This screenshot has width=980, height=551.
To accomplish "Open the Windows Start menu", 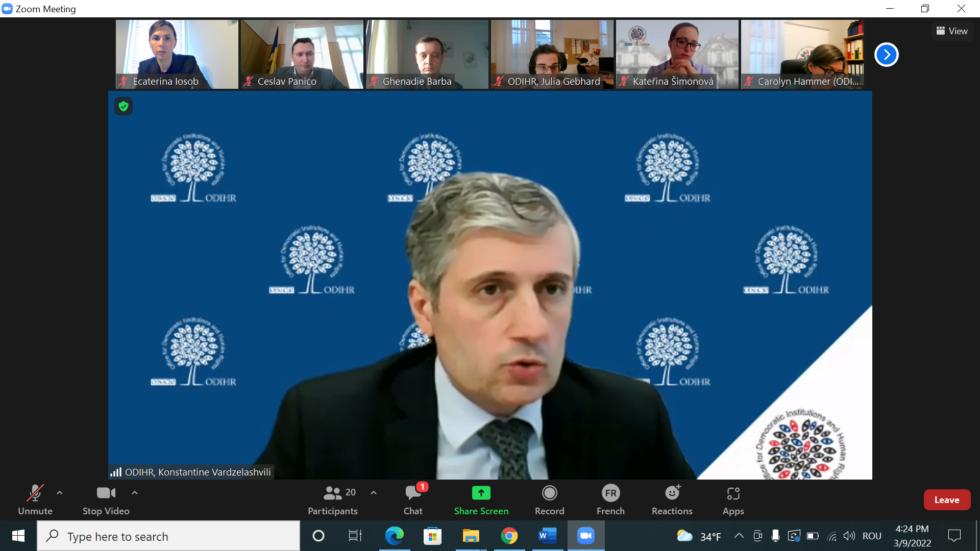I will [x=18, y=536].
